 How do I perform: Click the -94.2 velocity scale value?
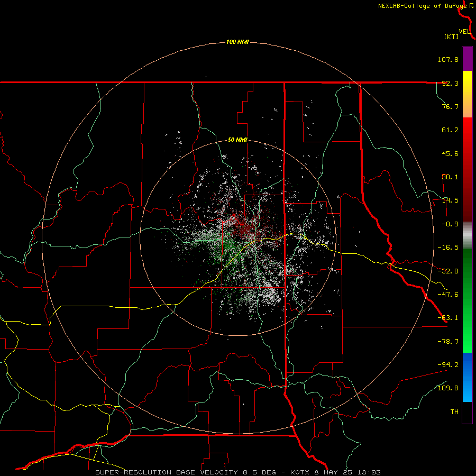point(448,364)
